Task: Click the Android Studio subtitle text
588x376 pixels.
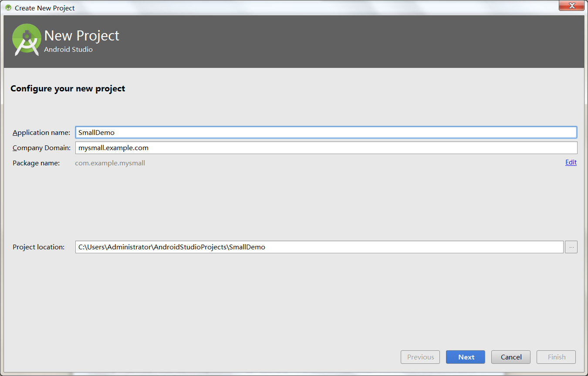Action: (68, 50)
